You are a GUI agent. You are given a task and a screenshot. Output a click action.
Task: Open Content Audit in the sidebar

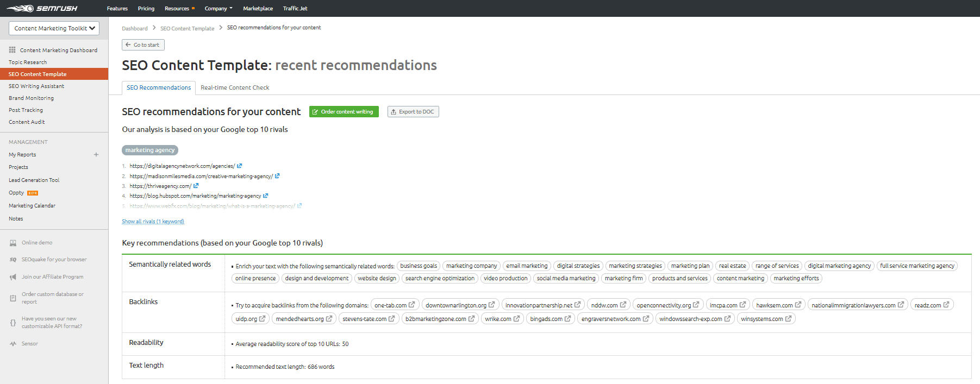27,122
